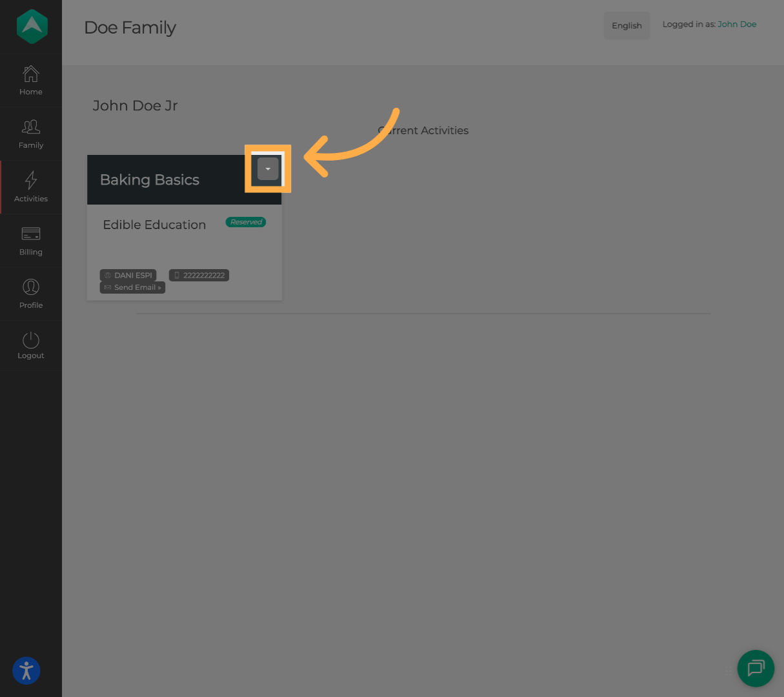Go to Home in the sidebar

point(31,80)
